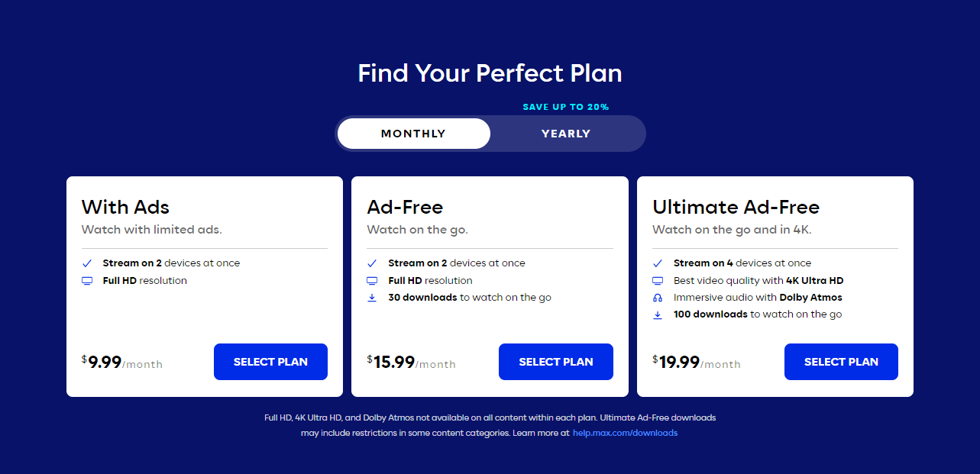Screen dimensions: 980x474
Task: Select the With Ads plan
Action: 270,362
